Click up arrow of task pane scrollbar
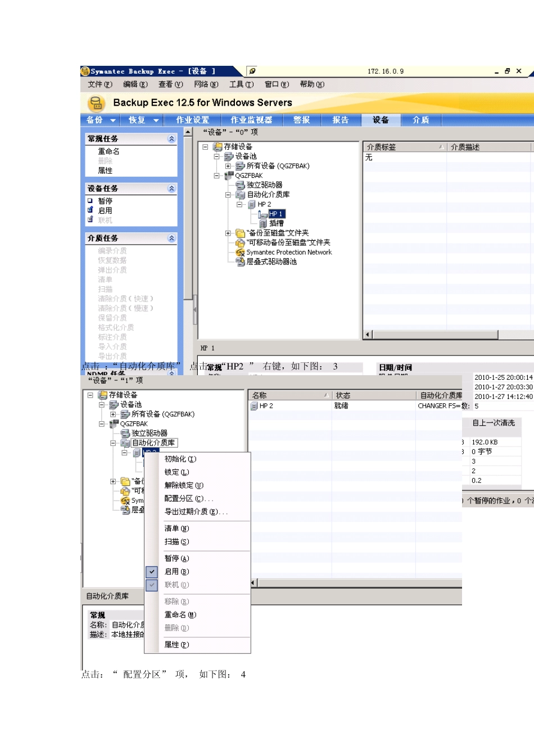 coord(188,132)
